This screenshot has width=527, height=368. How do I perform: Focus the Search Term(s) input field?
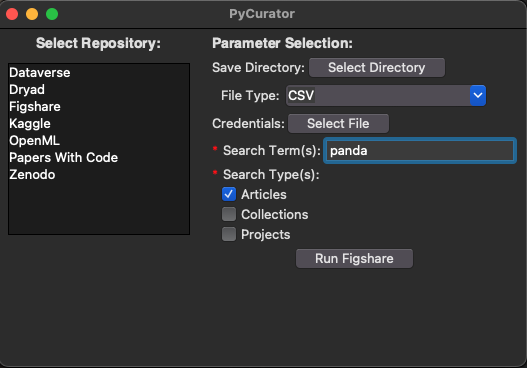pyautogui.click(x=419, y=151)
